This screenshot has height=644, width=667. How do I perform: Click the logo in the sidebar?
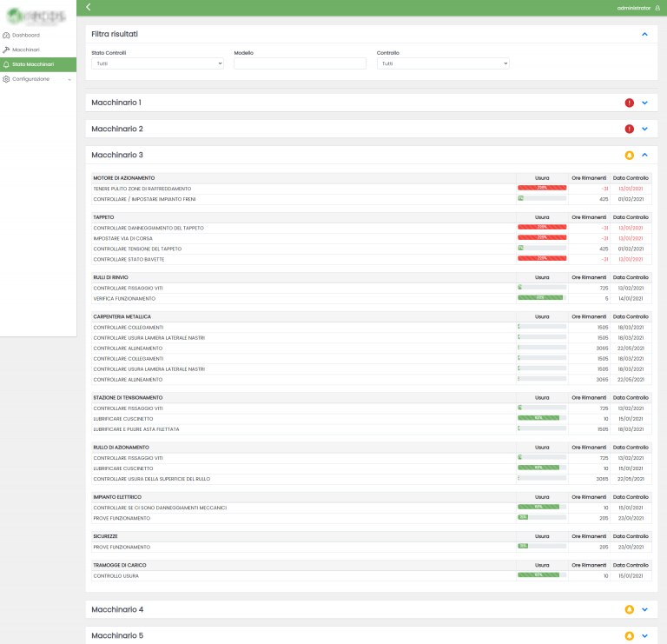point(37,15)
